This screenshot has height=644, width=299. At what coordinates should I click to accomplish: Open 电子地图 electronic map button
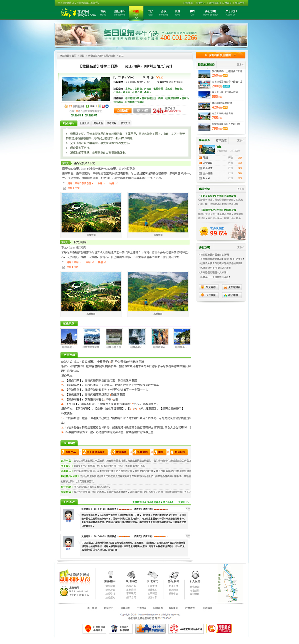232,295
